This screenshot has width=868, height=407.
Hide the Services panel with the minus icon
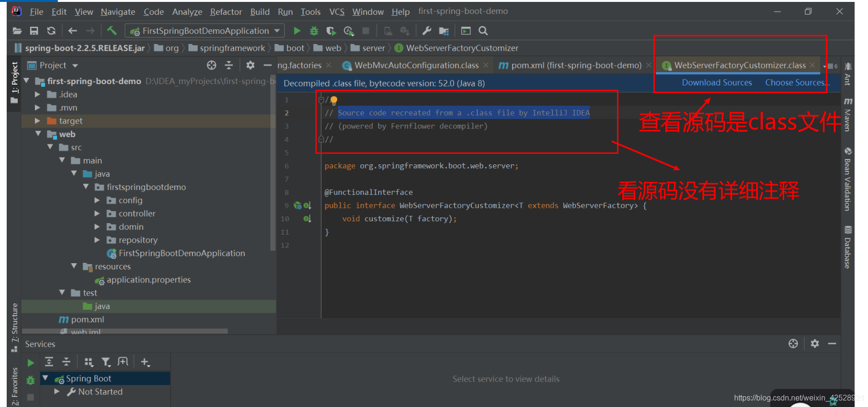(x=832, y=343)
